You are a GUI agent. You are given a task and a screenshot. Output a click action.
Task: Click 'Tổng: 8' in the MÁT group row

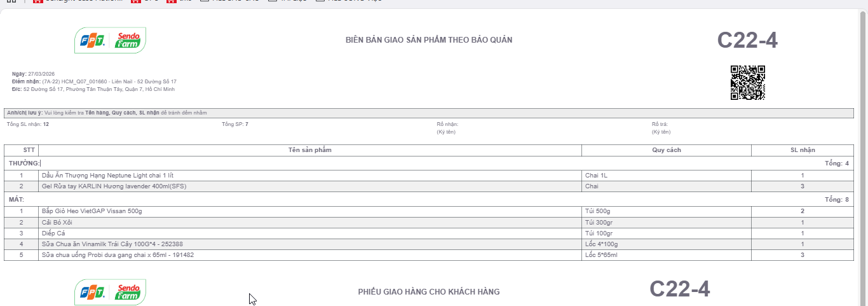pos(837,200)
